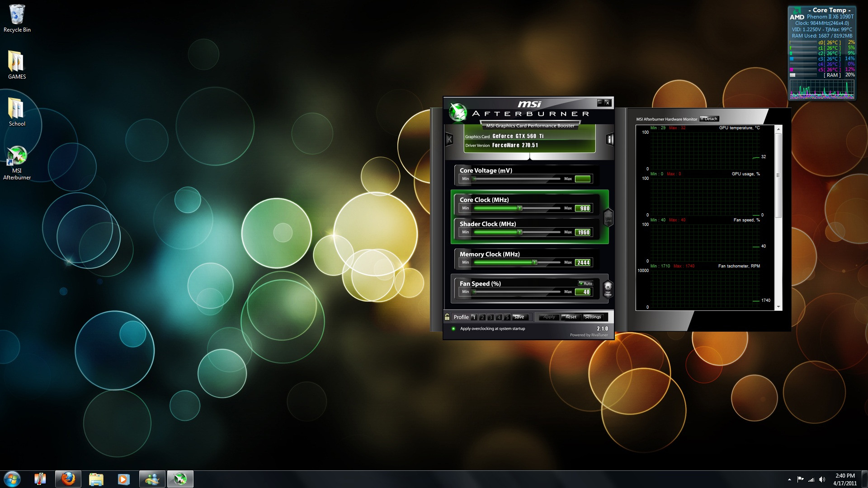Select the GAMES folder on desktop
Image resolution: width=868 pixels, height=488 pixels.
point(17,65)
